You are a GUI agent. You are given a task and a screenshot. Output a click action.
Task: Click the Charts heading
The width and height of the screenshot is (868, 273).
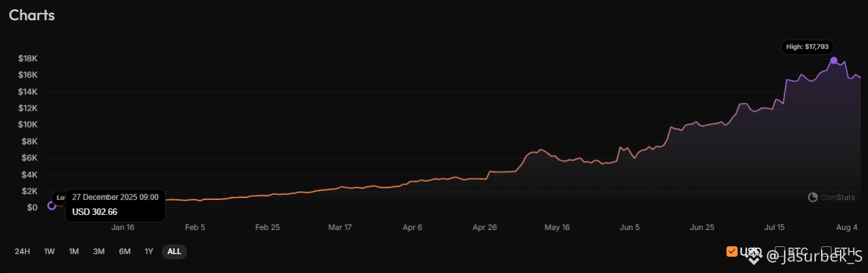point(32,16)
